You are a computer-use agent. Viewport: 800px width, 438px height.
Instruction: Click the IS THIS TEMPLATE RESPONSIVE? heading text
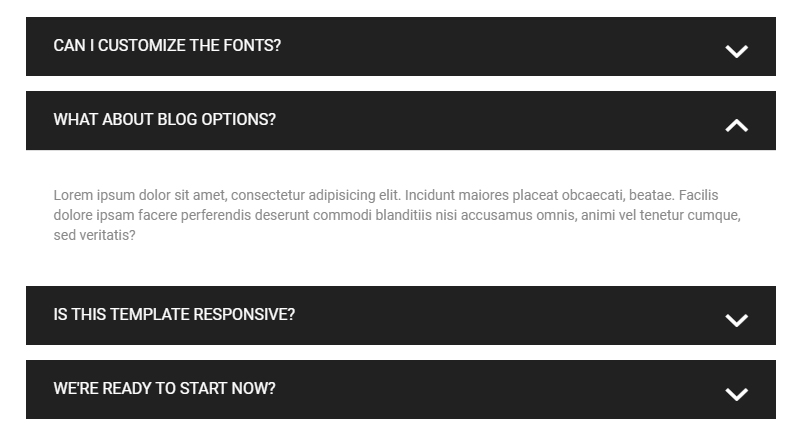(x=174, y=314)
